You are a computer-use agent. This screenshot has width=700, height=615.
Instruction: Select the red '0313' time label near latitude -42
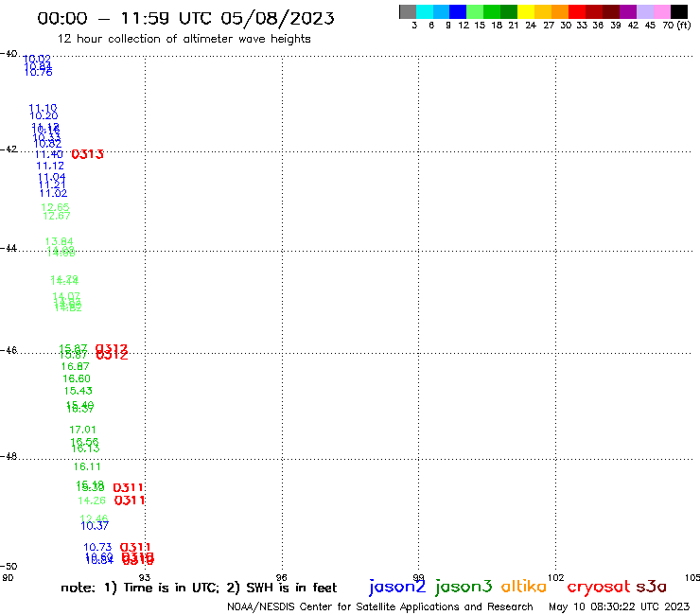87,154
